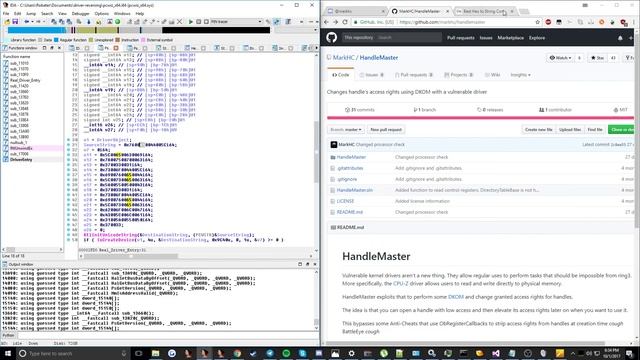
Task: Click the IoCreateDevice if-statement line
Action: click(x=183, y=240)
